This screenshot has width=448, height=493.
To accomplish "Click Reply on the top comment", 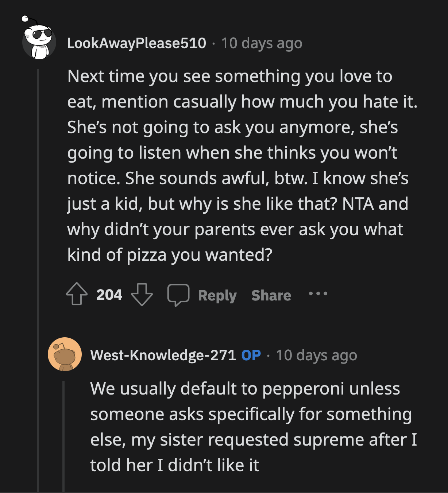I will click(x=217, y=295).
